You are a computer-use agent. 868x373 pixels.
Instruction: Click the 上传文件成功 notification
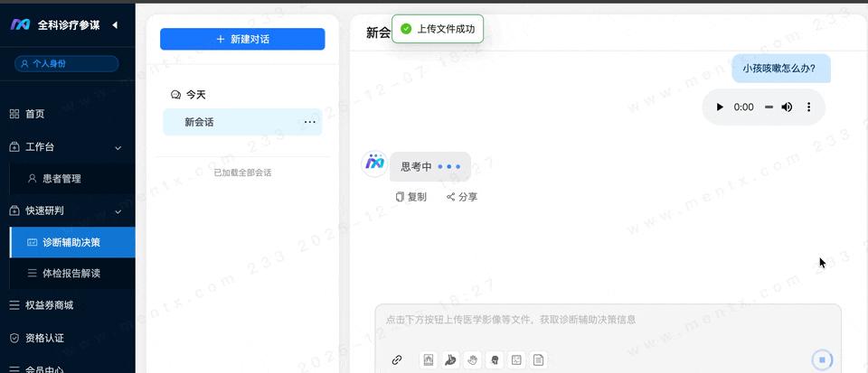point(438,29)
